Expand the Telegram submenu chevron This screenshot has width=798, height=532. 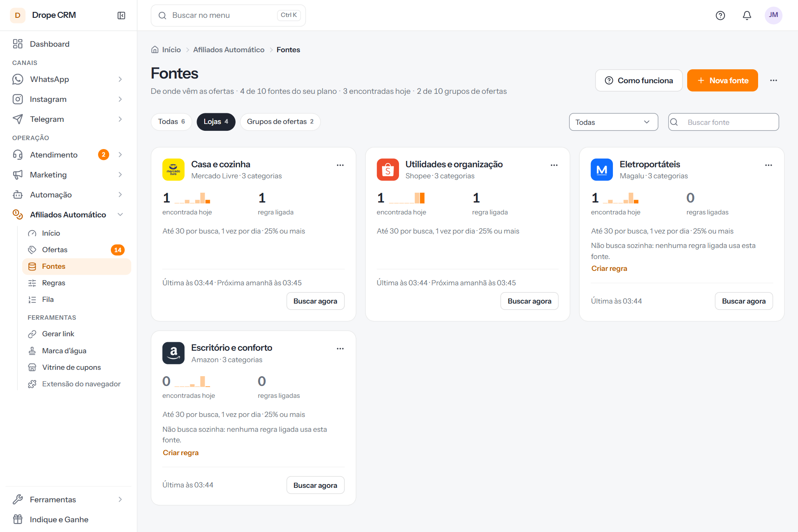point(120,119)
